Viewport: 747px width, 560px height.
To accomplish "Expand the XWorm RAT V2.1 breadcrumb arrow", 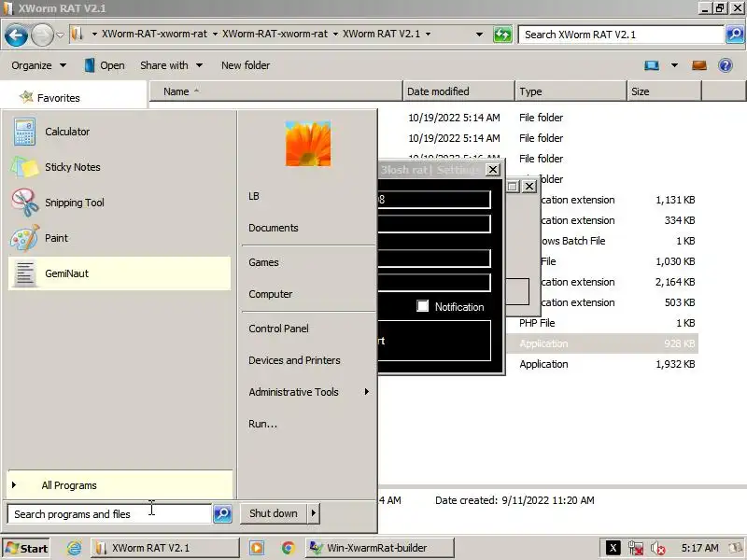I will [428, 34].
